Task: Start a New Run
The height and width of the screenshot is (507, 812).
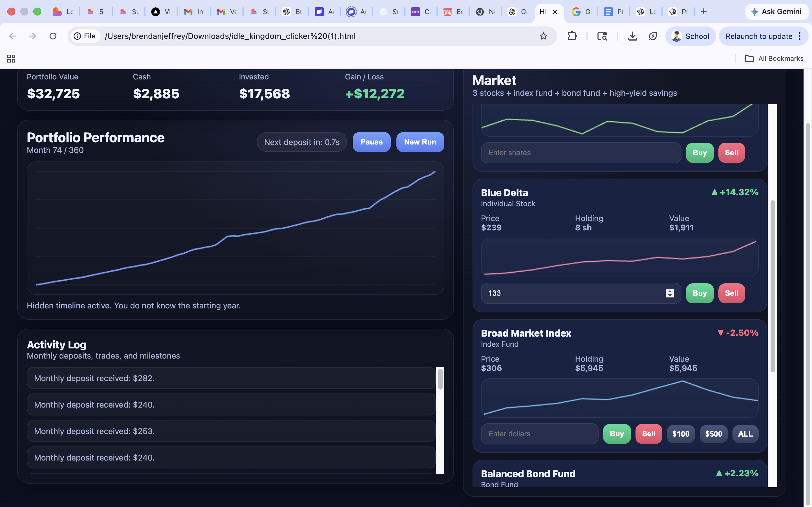Action: pos(420,142)
